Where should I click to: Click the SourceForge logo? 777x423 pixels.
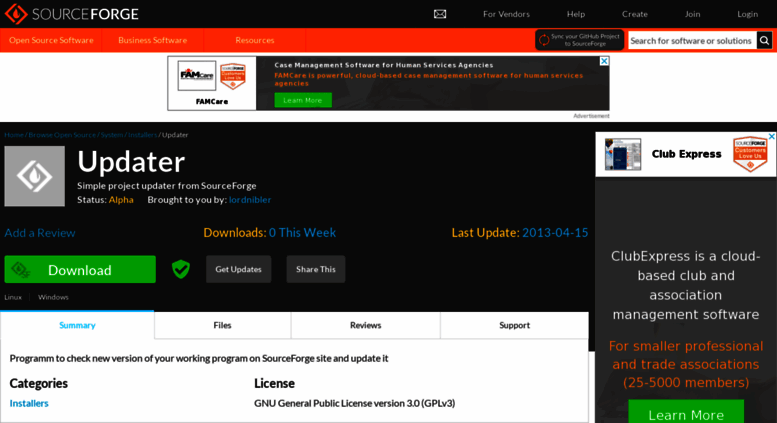pos(72,14)
